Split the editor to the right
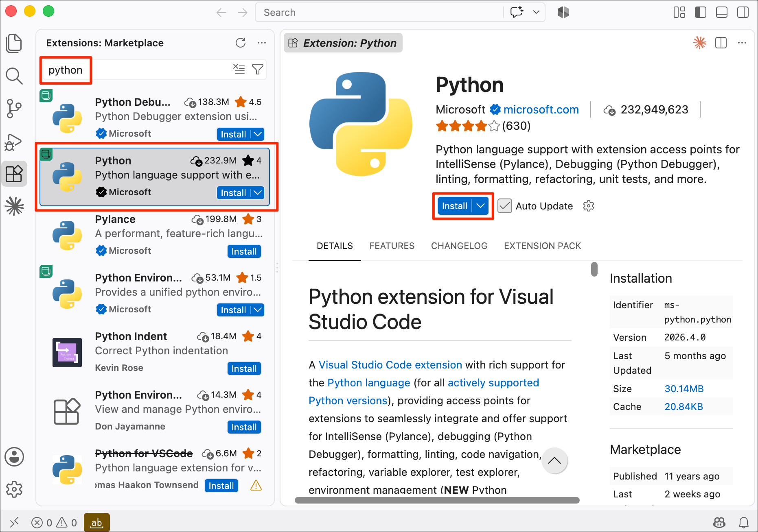758x532 pixels. (721, 43)
